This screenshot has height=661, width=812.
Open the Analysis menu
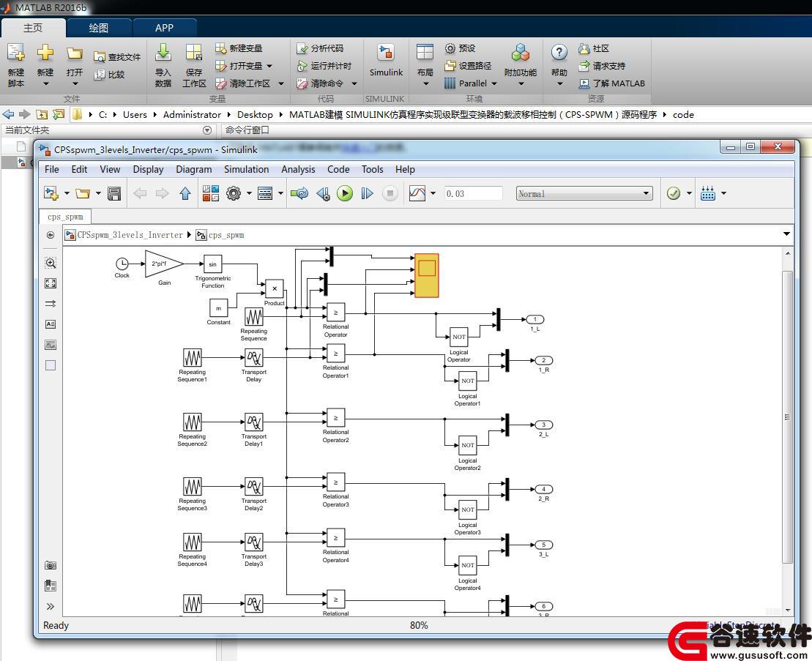tap(298, 169)
